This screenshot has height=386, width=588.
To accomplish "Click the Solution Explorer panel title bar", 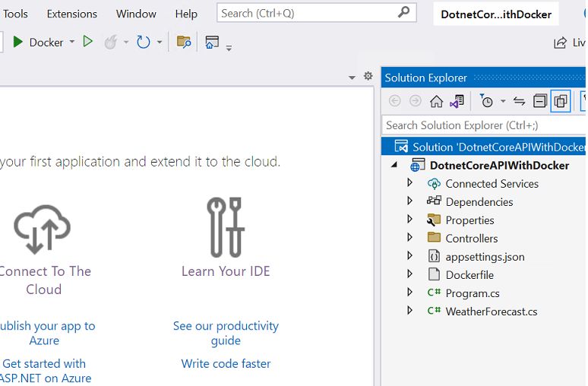I will tap(483, 78).
